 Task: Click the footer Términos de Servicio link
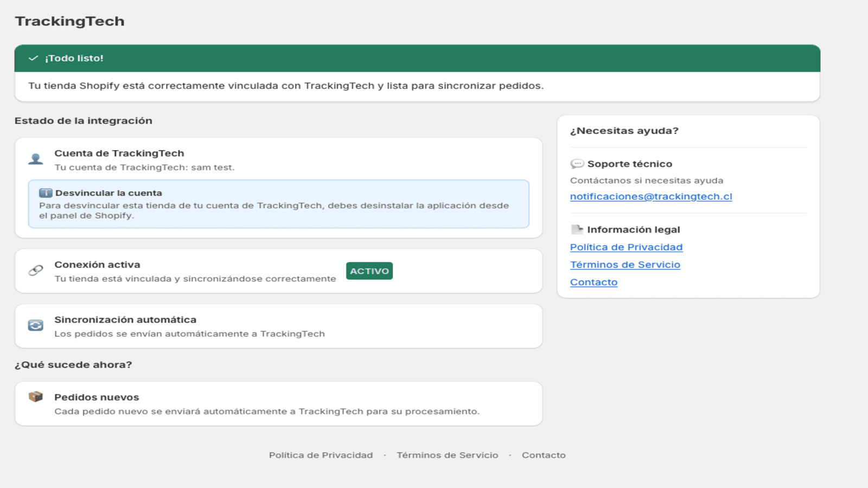pyautogui.click(x=448, y=455)
